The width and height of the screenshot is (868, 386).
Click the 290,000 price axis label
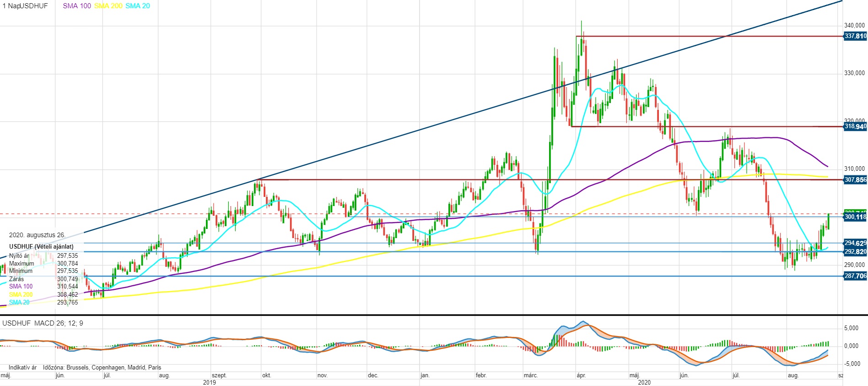click(854, 265)
